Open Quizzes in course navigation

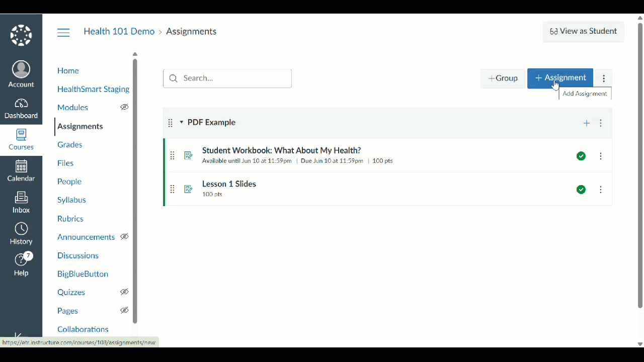coord(71,292)
